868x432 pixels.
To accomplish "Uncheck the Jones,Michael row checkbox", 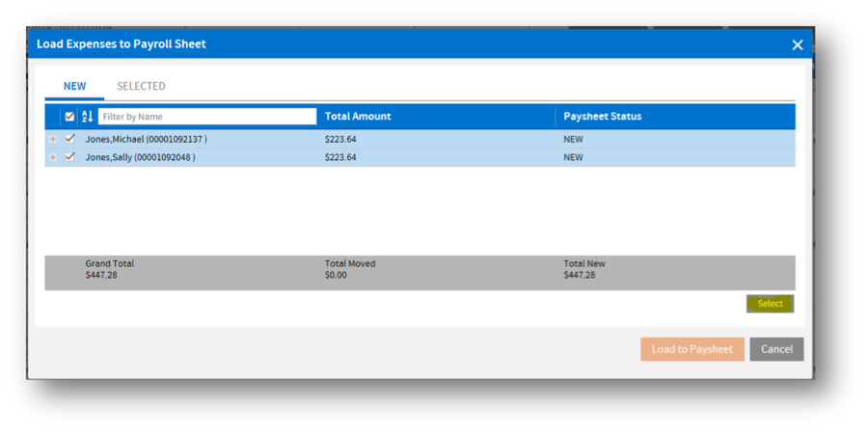I will click(x=69, y=139).
